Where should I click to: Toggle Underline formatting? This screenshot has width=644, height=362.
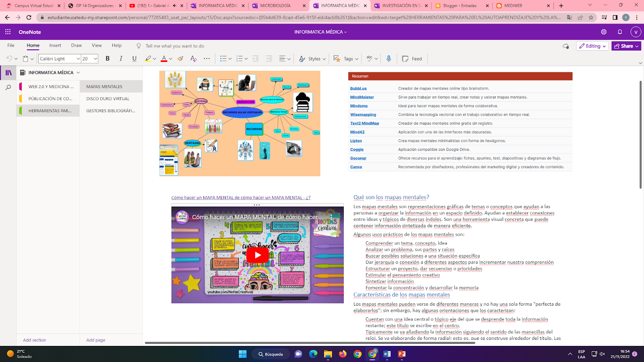134,59
